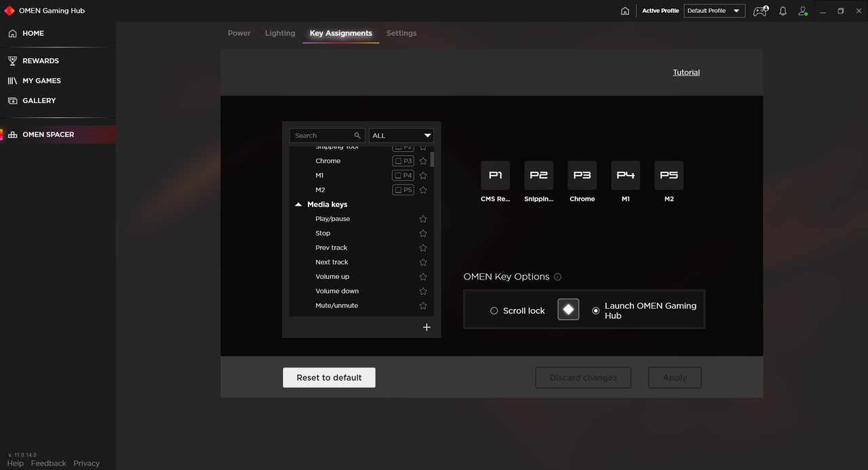Image resolution: width=868 pixels, height=470 pixels.
Task: Click the search magnifier icon
Action: [x=357, y=136]
